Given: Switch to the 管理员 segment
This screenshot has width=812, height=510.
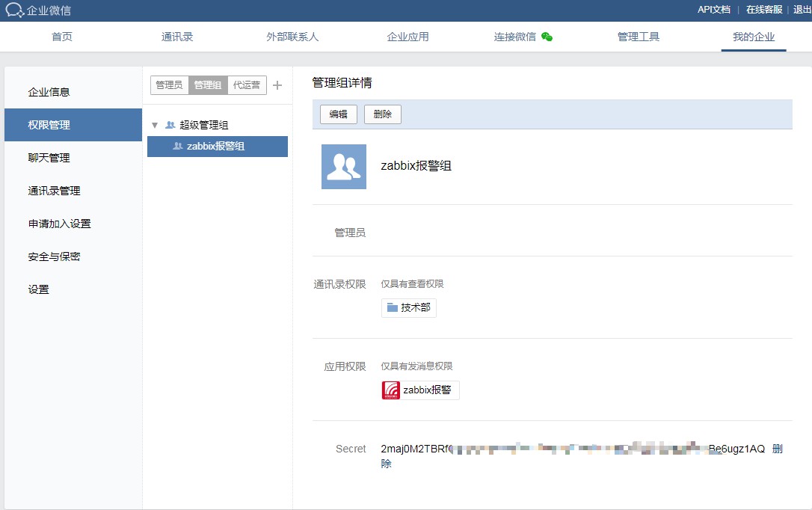Looking at the screenshot, I should coord(169,85).
